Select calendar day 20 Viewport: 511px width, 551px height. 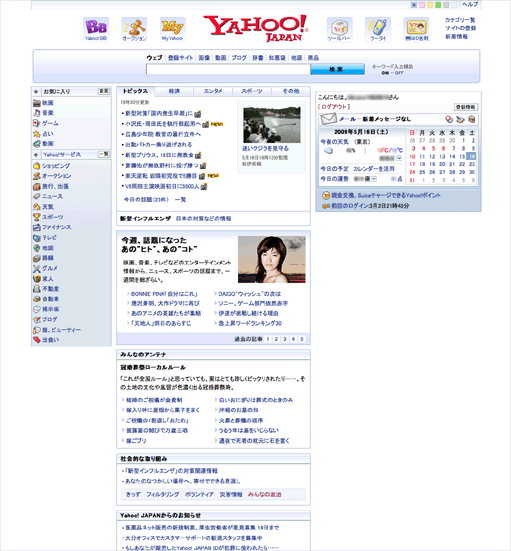(442, 164)
